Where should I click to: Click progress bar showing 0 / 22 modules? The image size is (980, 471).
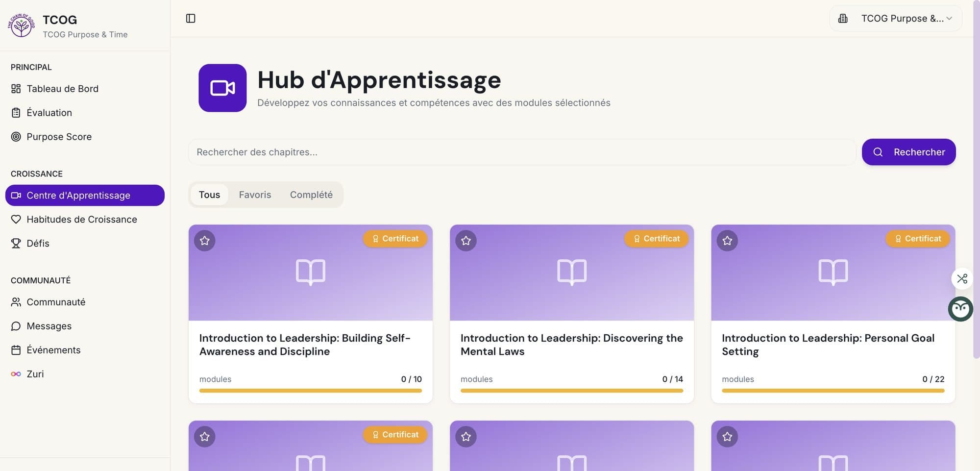point(833,391)
